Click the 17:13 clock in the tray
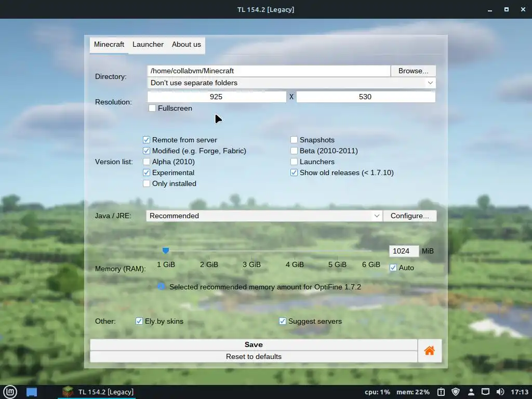The image size is (532, 399). pos(520,392)
